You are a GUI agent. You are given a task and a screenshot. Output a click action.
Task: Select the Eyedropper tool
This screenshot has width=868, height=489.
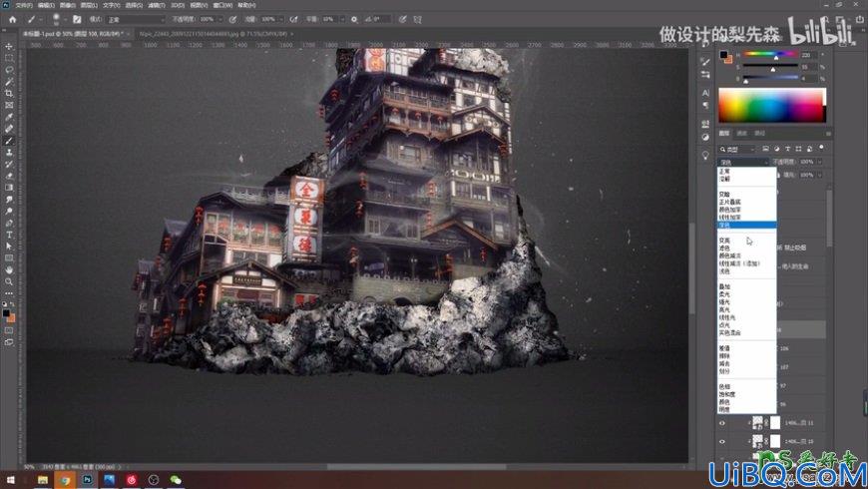9,117
